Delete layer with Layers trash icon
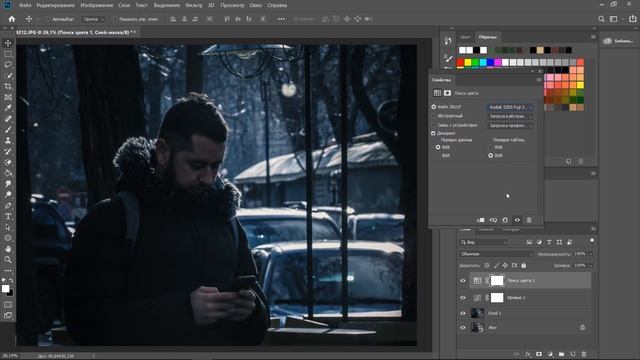Viewport: 640px width, 360px height. pos(584,354)
